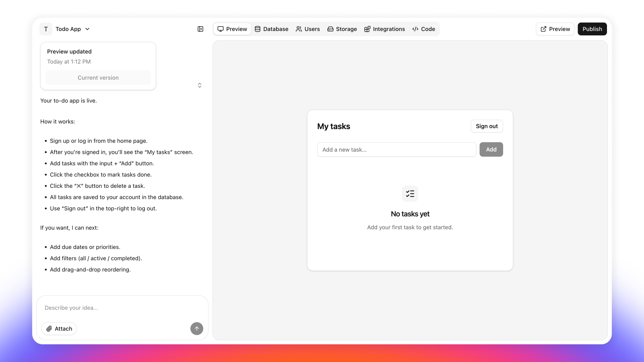Select the Preview updated version card
Image resolution: width=644 pixels, height=362 pixels.
[98, 56]
